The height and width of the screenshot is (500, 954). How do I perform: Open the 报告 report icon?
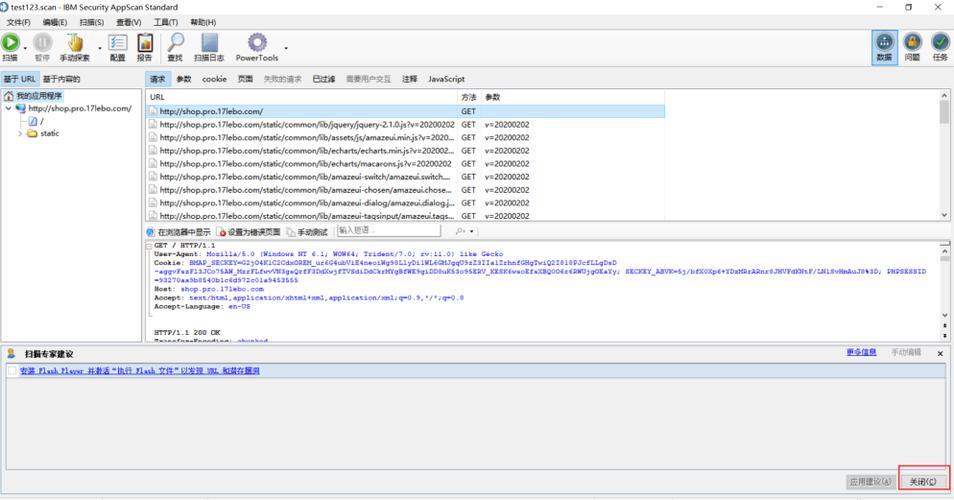coord(145,43)
